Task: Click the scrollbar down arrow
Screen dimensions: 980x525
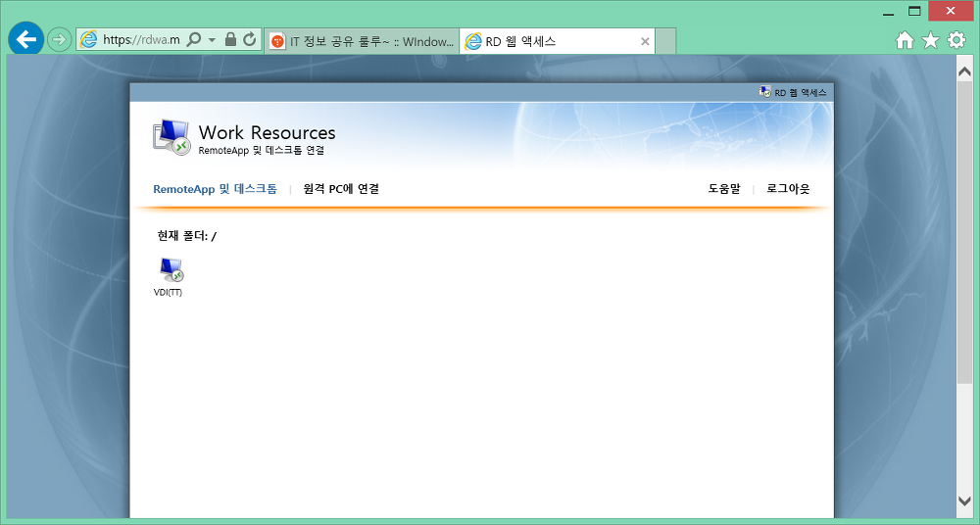Action: 965,501
